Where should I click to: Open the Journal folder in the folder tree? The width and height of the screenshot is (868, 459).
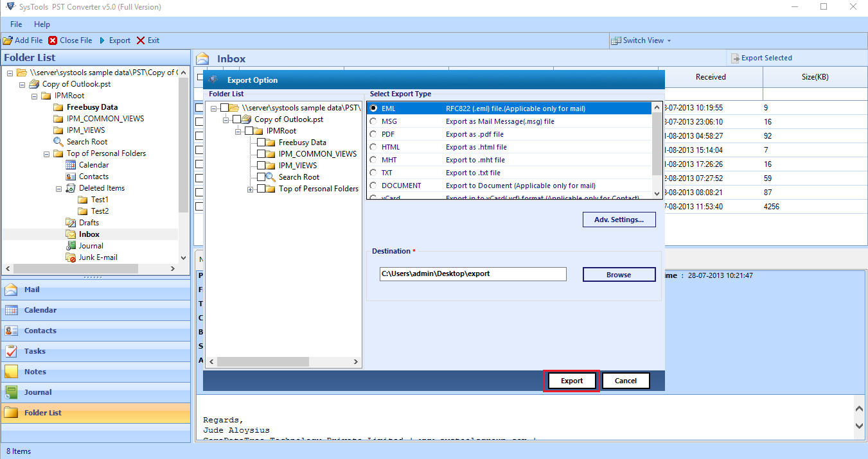[91, 246]
